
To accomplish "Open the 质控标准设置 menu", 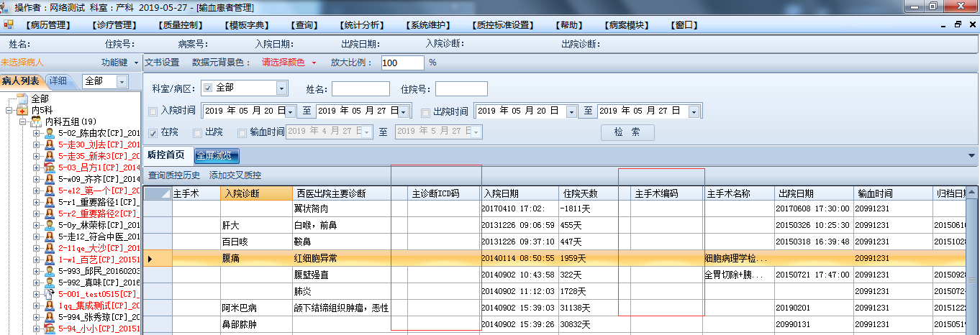I will click(504, 24).
